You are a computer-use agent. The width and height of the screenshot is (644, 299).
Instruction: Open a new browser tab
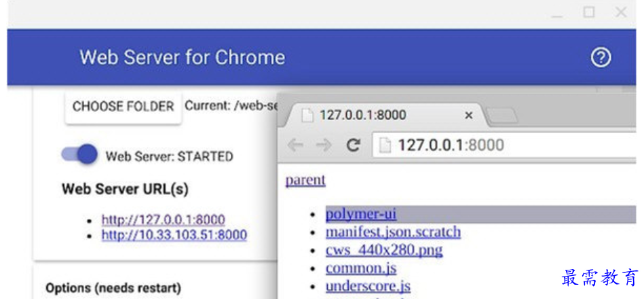(502, 116)
